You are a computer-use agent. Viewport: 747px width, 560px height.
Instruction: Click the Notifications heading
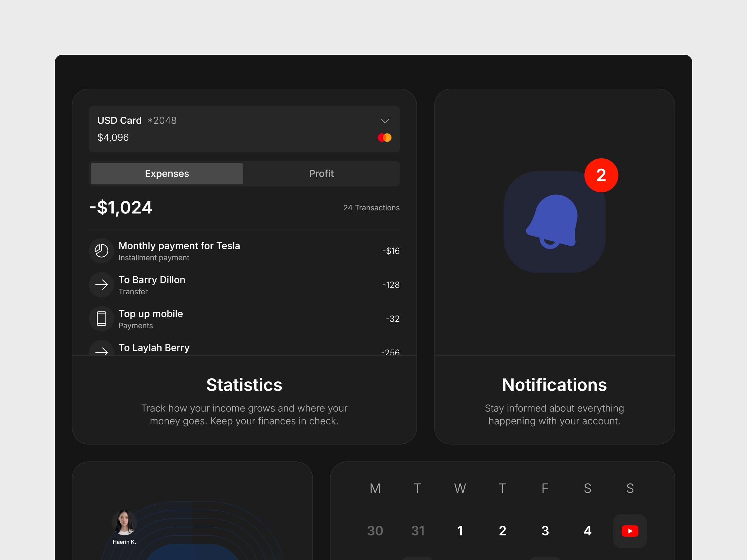[x=554, y=385]
